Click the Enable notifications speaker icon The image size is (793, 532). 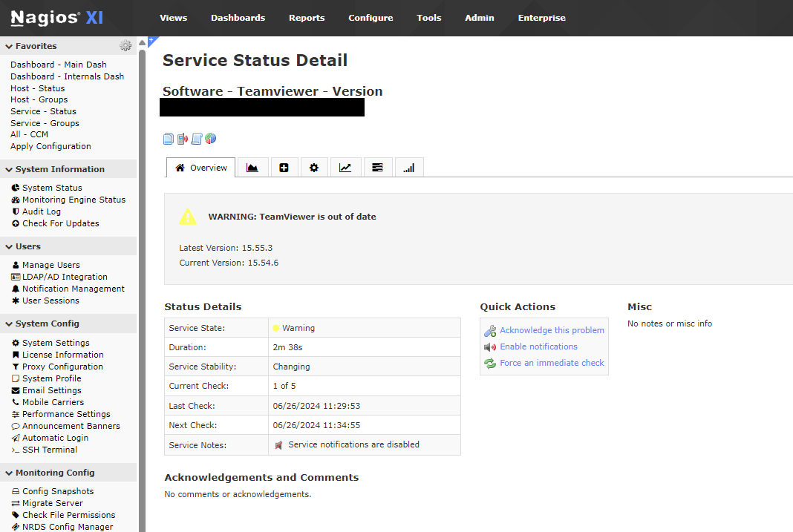(490, 347)
